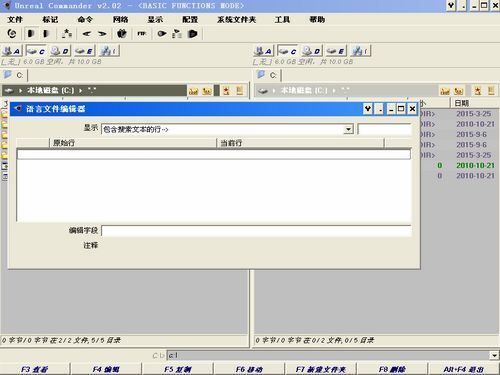500x375 pixels.
Task: Click the refresh swirl icon in toolbar
Action: tap(12, 34)
